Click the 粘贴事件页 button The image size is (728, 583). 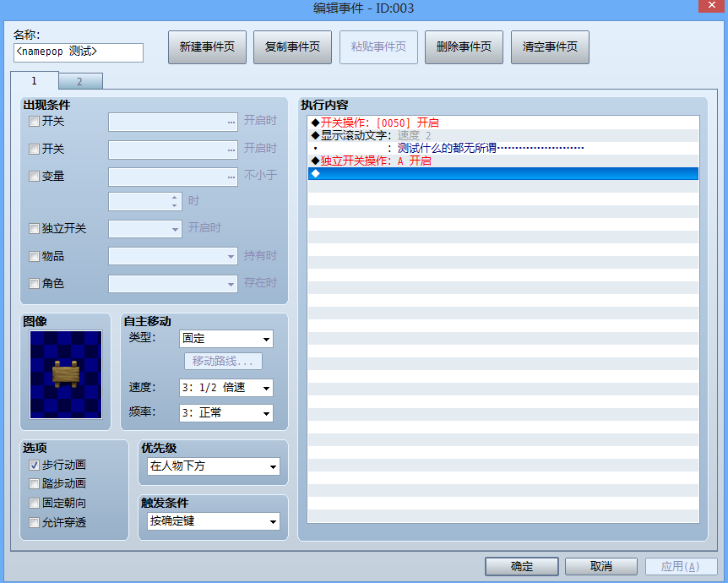point(378,47)
